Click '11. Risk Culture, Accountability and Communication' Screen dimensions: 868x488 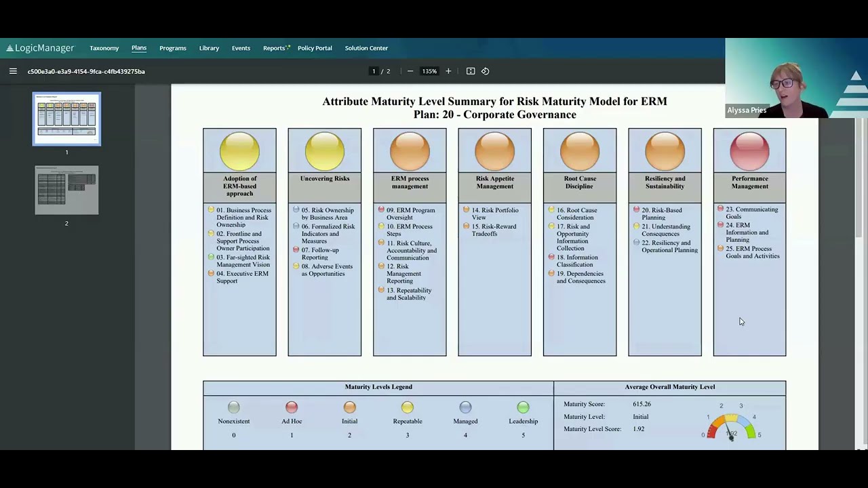[x=412, y=250]
